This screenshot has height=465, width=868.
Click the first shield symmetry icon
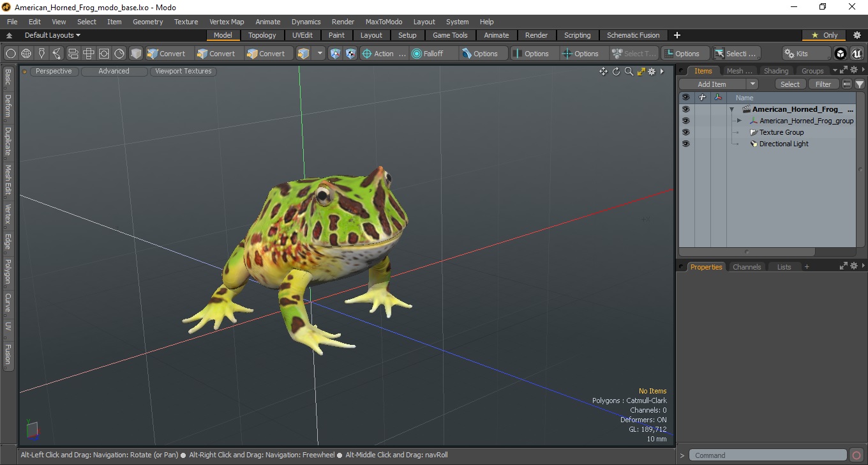(x=335, y=54)
